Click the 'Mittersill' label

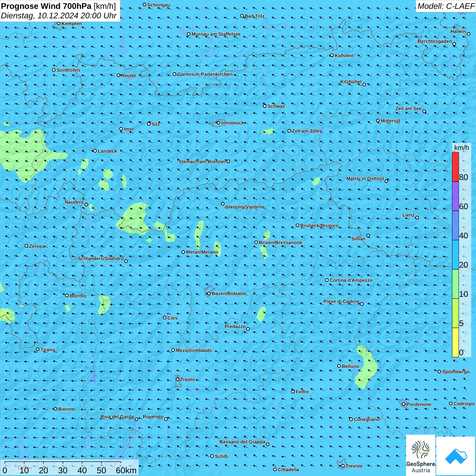pyautogui.click(x=390, y=121)
